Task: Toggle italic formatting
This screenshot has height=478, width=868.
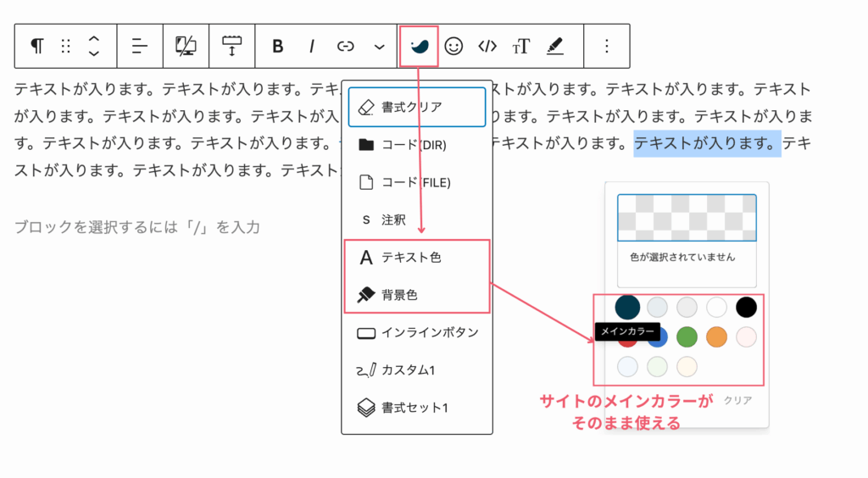Action: pyautogui.click(x=312, y=46)
